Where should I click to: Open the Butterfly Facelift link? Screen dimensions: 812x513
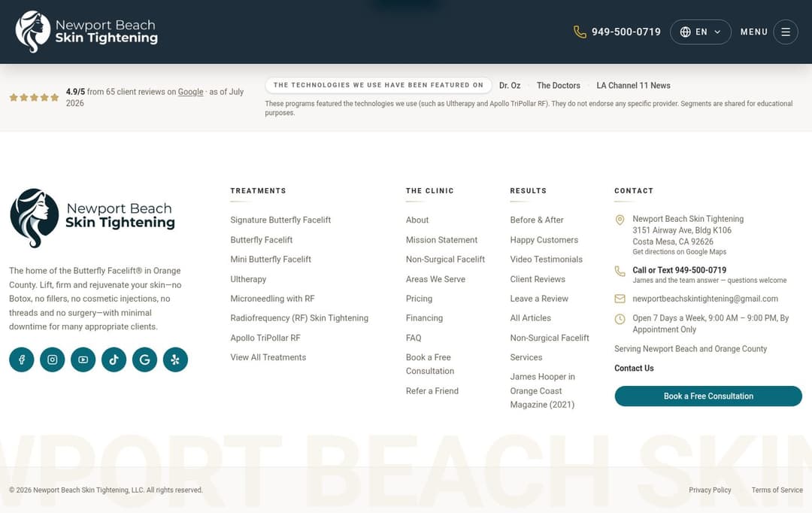coord(261,240)
